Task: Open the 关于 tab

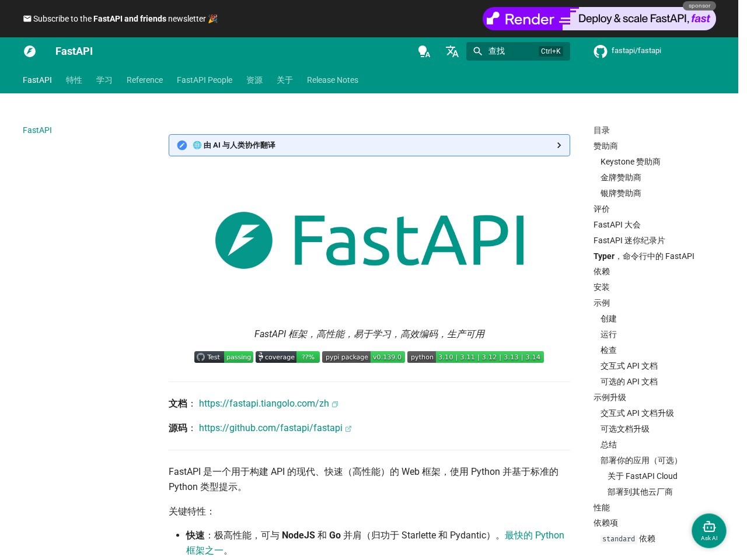Action: pyautogui.click(x=285, y=80)
